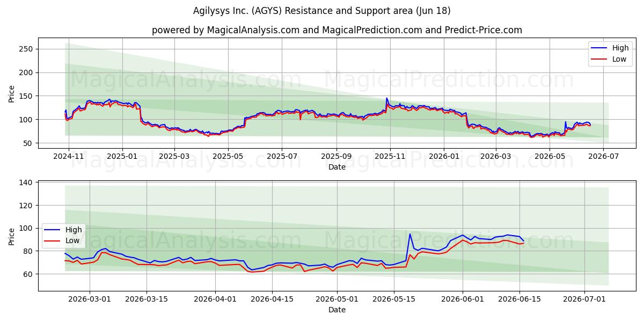
Task: Click the upper chart x-axis label 2025-09
Action: 336,157
